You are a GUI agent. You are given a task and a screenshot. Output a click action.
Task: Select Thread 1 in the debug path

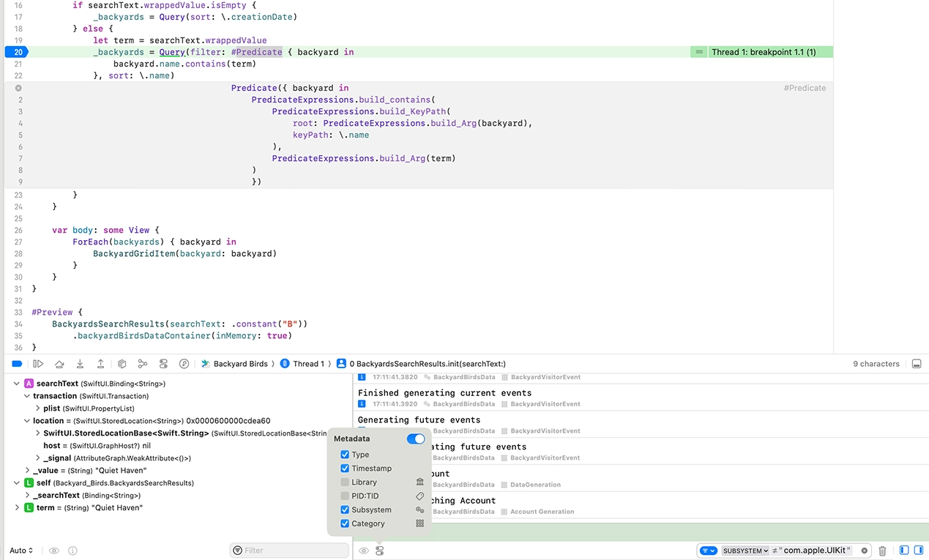pyautogui.click(x=302, y=364)
